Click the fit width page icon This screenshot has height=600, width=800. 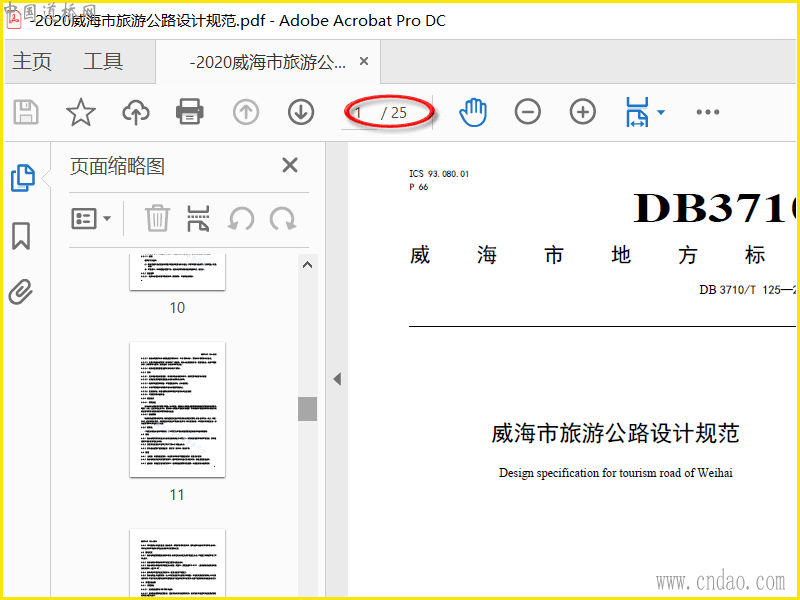(x=637, y=112)
